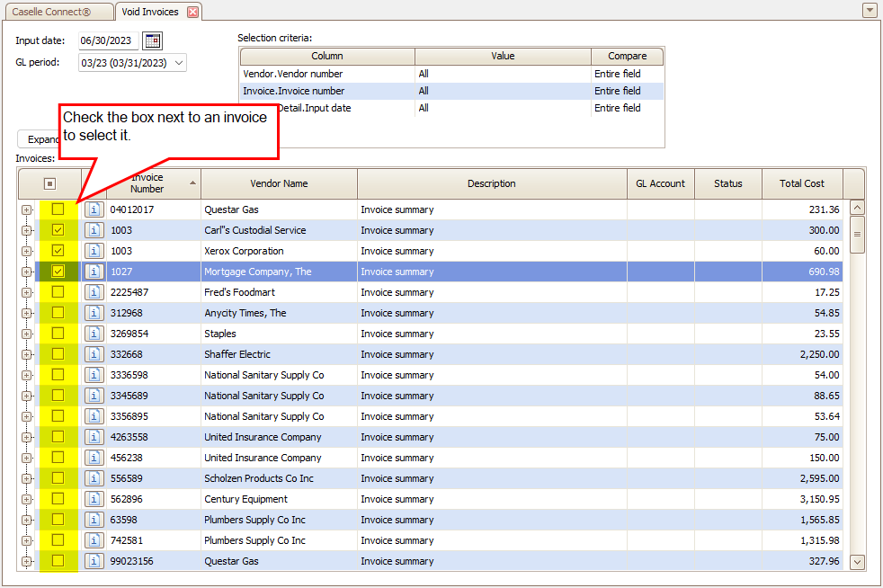Viewport: 883px width, 588px height.
Task: Expand the Scholzen Products Co Inc row
Action: 26,478
